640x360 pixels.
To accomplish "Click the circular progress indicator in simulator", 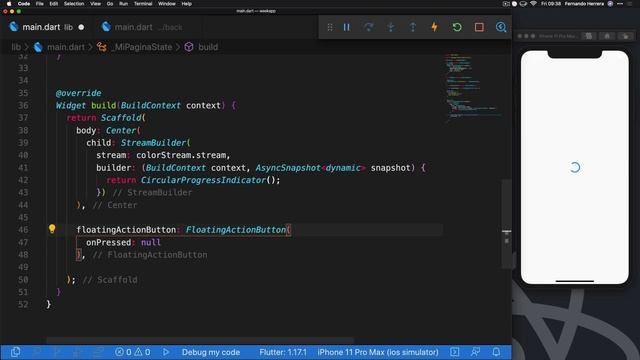I will coord(575,167).
